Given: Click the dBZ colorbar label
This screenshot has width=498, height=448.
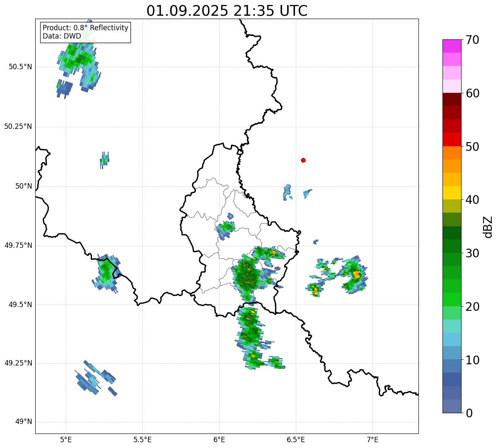Looking at the screenshot, I should [x=488, y=227].
